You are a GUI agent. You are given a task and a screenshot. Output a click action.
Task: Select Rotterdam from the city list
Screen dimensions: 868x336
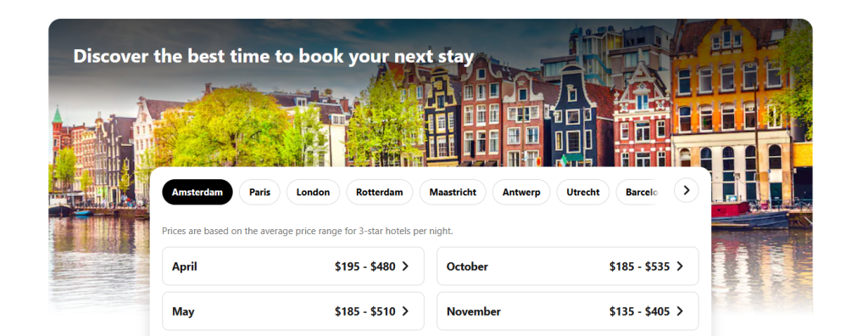[379, 193]
